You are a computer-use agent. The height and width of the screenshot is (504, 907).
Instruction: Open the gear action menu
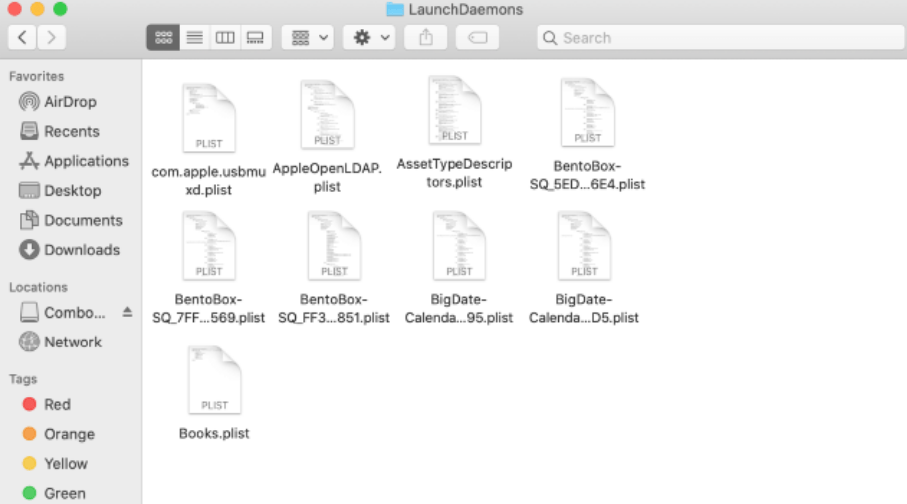370,38
